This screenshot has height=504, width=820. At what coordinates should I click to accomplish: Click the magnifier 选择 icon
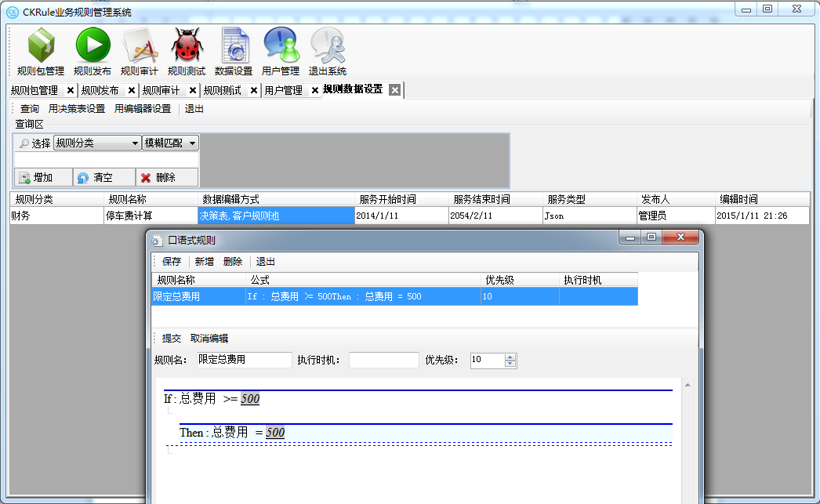24,143
